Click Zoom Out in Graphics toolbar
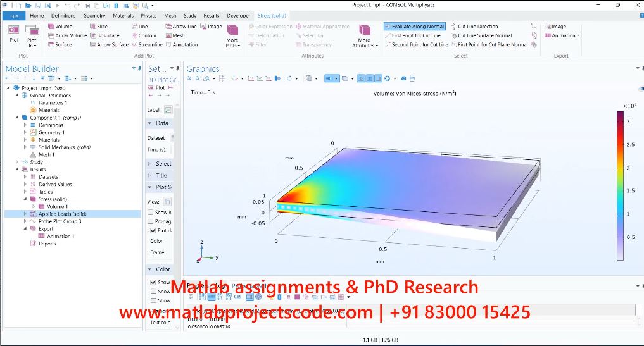The image size is (644, 346). (x=198, y=78)
